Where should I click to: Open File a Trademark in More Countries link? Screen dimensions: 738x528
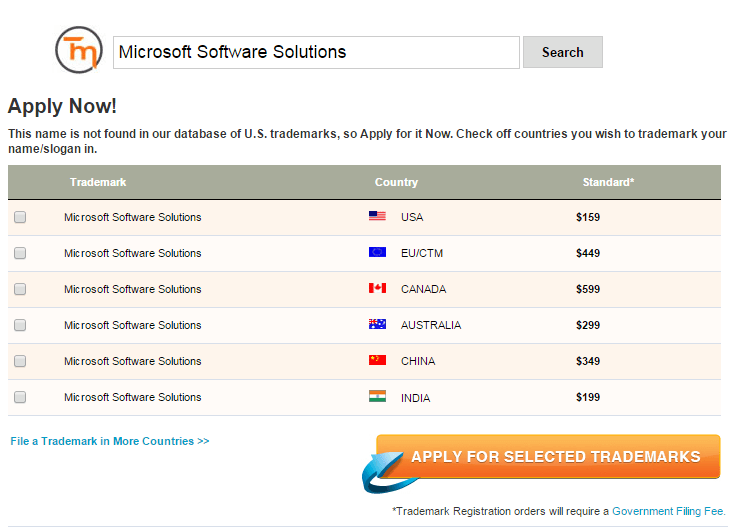pos(110,441)
